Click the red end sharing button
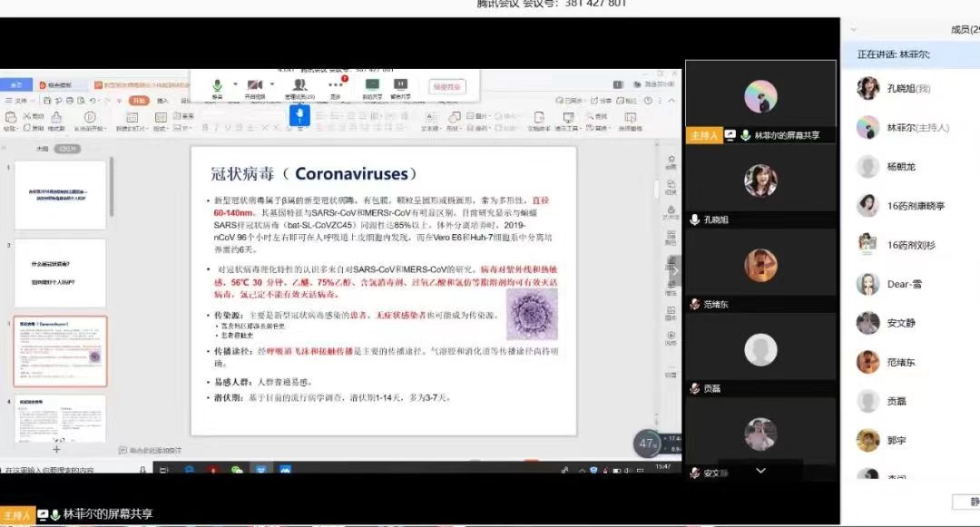The width and height of the screenshot is (980, 527). 447,87
